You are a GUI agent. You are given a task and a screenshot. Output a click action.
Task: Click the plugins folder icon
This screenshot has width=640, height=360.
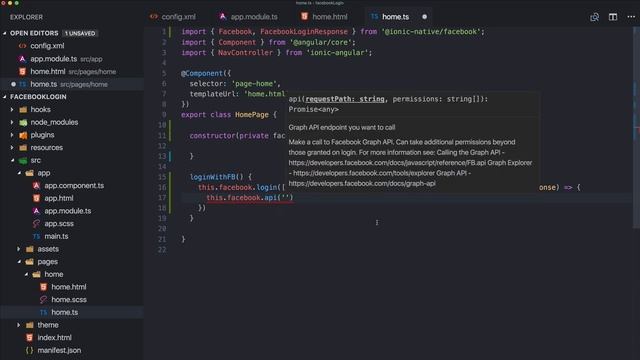[x=23, y=135]
